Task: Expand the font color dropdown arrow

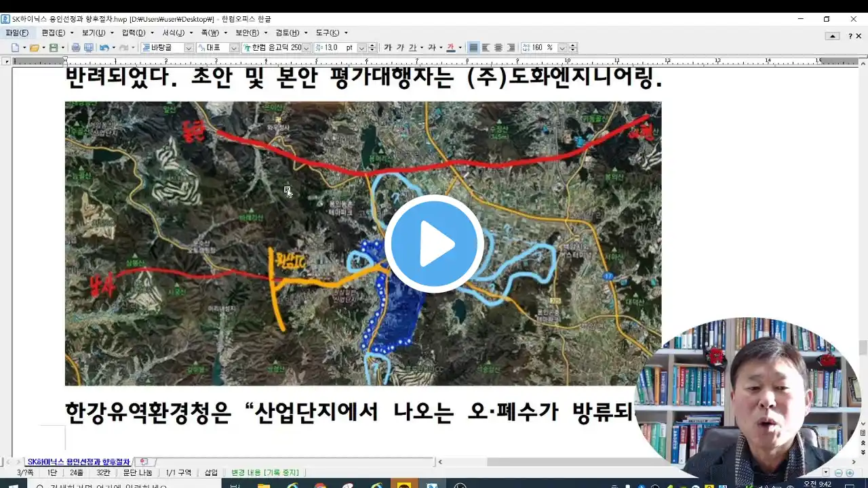Action: point(460,47)
